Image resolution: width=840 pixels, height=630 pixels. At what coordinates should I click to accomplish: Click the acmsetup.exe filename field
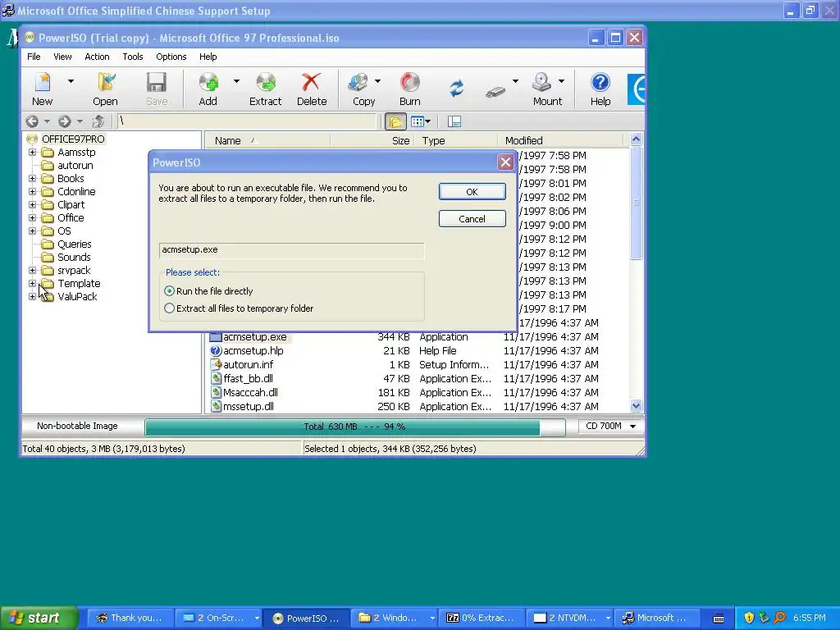[x=291, y=249]
